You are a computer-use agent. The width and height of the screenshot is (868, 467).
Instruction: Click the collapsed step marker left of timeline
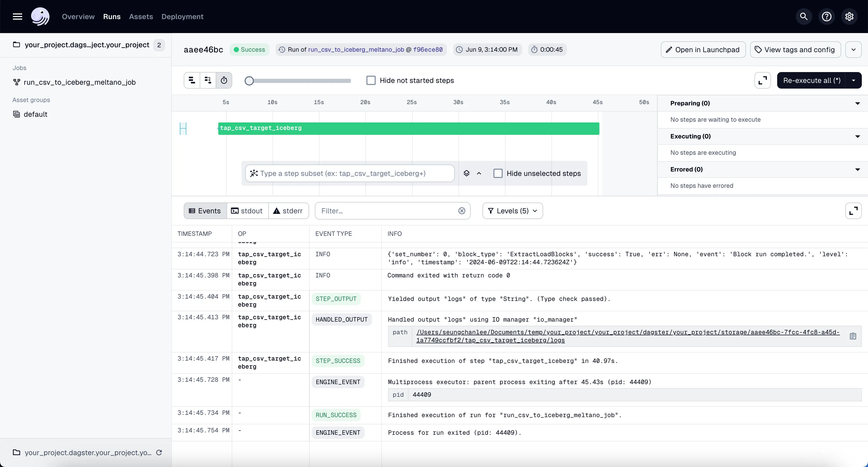pos(183,129)
